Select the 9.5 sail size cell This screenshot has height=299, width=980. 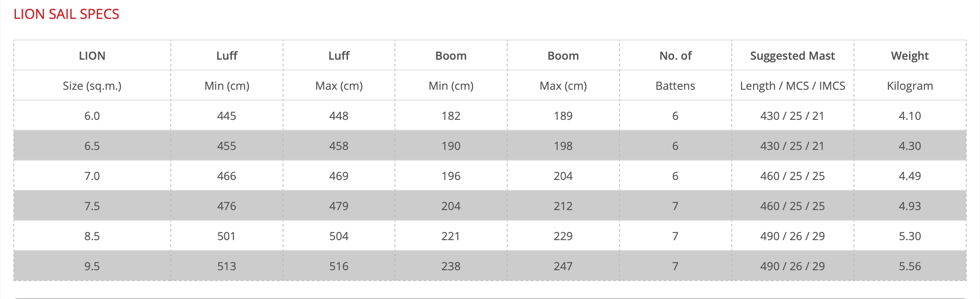[92, 266]
